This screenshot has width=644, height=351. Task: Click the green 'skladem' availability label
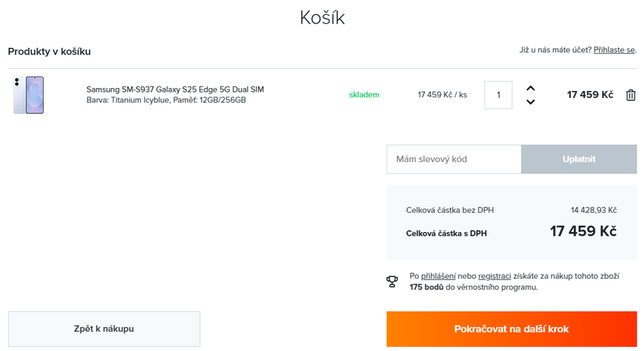coord(364,95)
